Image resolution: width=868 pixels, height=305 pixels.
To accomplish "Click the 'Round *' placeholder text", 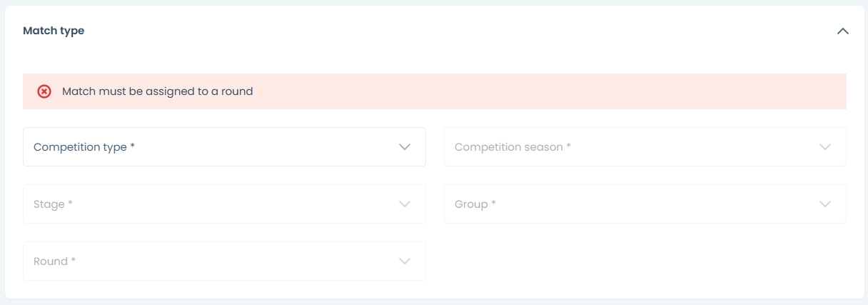I will pyautogui.click(x=55, y=261).
